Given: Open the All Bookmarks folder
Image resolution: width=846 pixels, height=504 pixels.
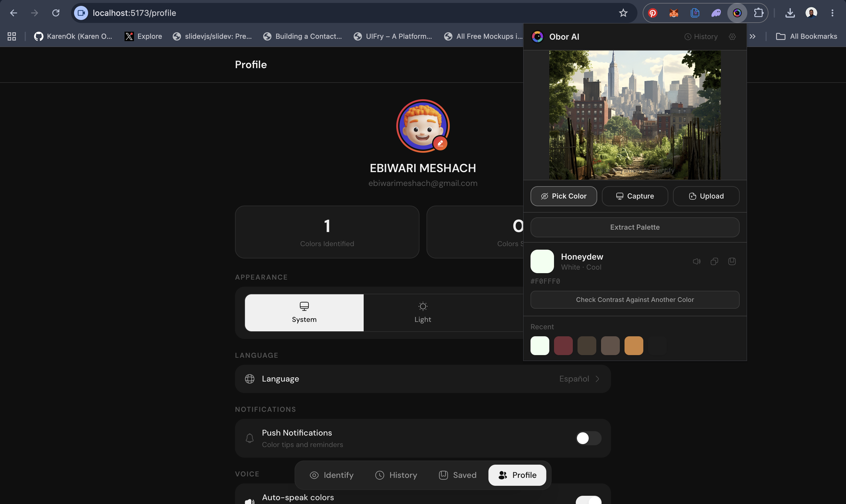Looking at the screenshot, I should (807, 36).
